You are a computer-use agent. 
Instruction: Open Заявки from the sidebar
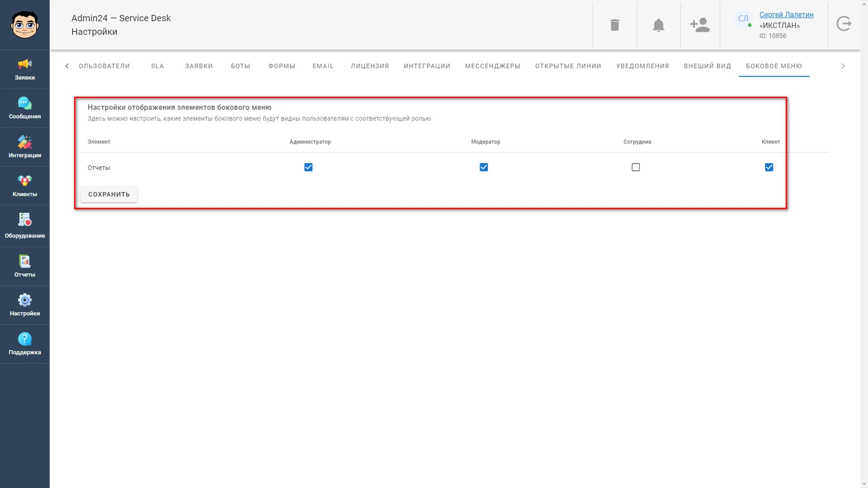(25, 70)
